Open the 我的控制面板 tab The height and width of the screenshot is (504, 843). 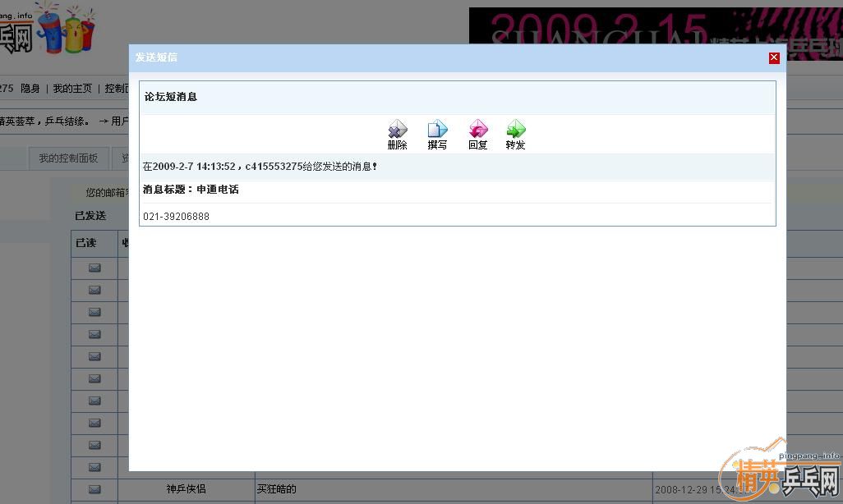pyautogui.click(x=68, y=158)
